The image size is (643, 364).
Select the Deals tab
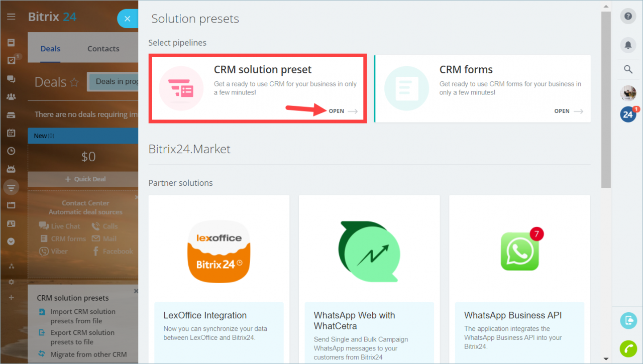pyautogui.click(x=50, y=49)
